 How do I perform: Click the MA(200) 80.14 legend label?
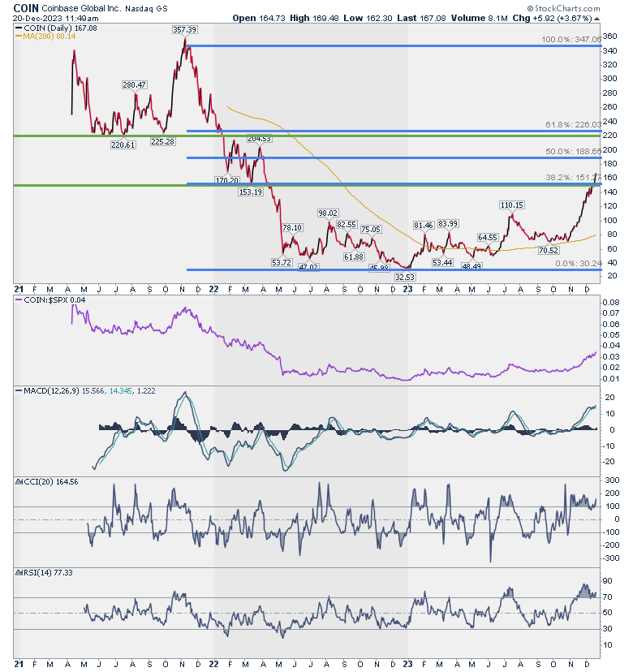click(50, 37)
